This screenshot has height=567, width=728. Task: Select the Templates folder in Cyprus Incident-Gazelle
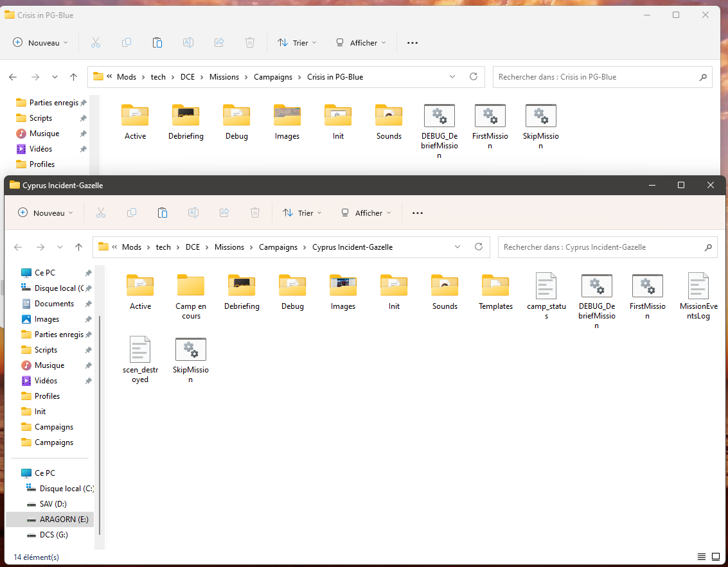[495, 292]
